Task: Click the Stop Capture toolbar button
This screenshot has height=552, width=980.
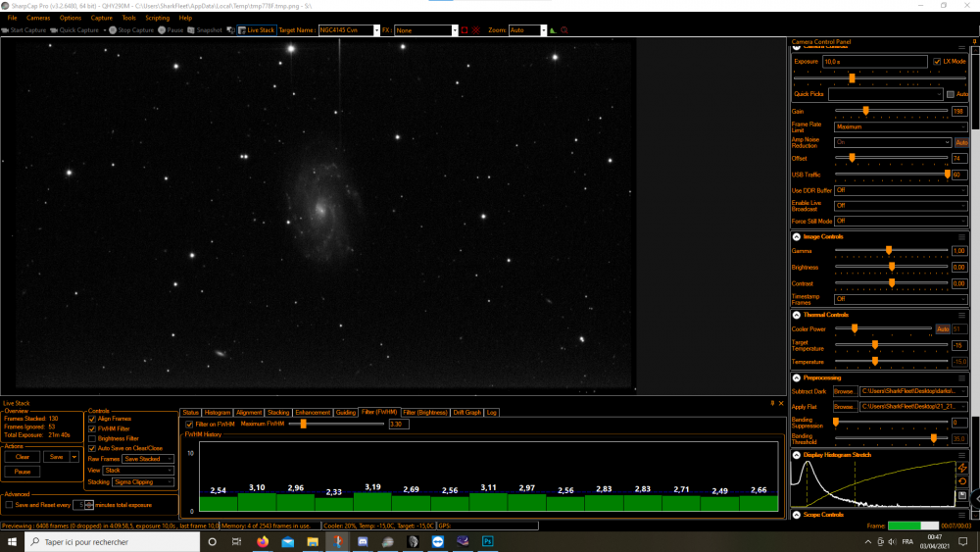Action: (x=131, y=30)
